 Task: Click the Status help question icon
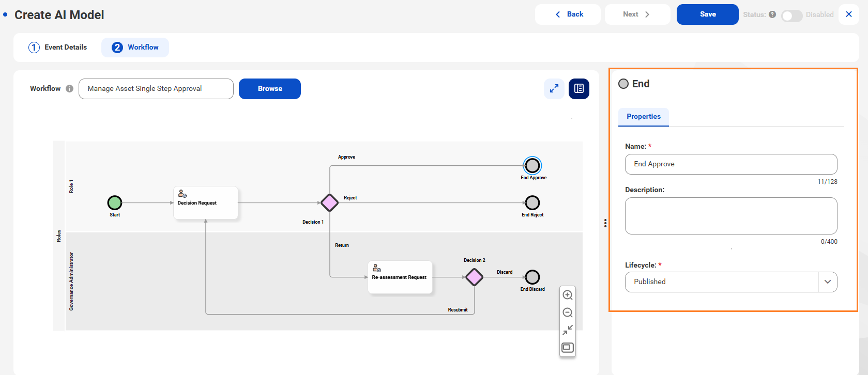(772, 14)
